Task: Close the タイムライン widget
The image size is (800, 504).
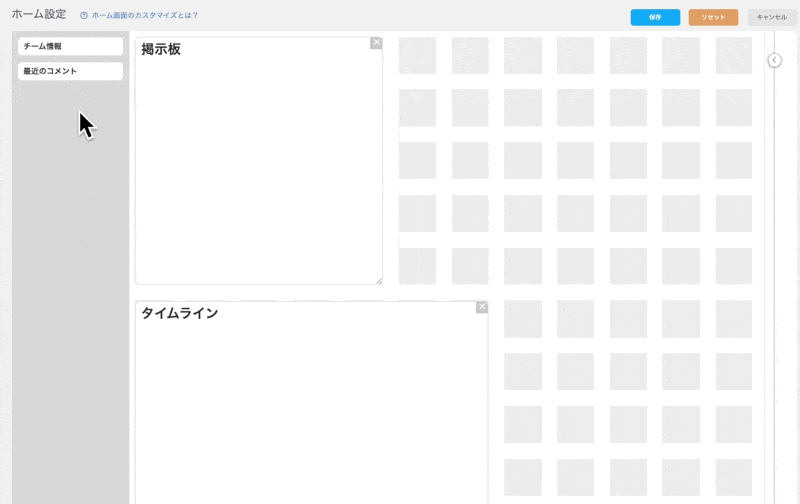Action: click(482, 307)
